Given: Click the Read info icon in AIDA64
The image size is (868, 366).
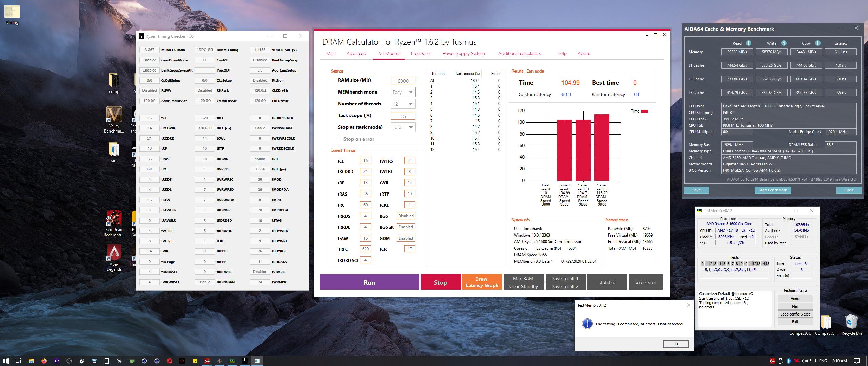Looking at the screenshot, I should click(x=748, y=43).
